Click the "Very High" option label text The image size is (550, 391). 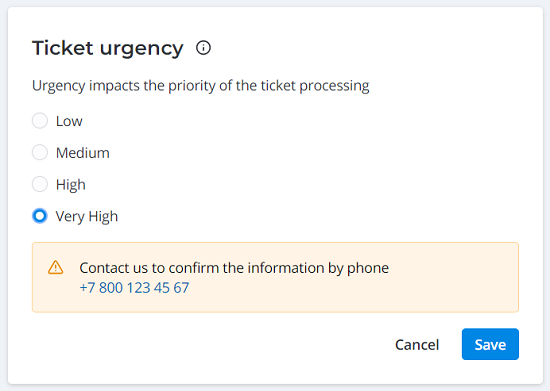coord(87,216)
